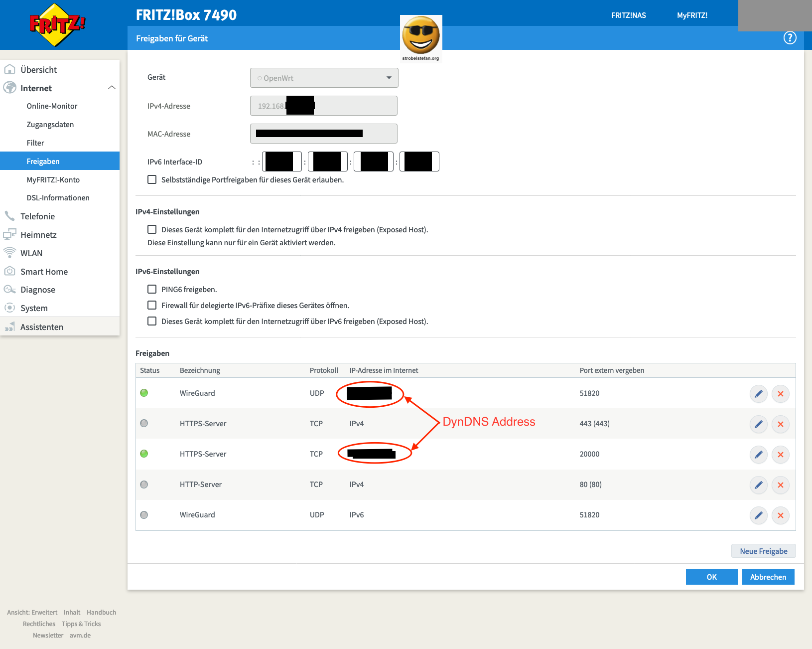Click the Neue Freigabe button
Screen dimensions: 812x649
click(x=763, y=551)
